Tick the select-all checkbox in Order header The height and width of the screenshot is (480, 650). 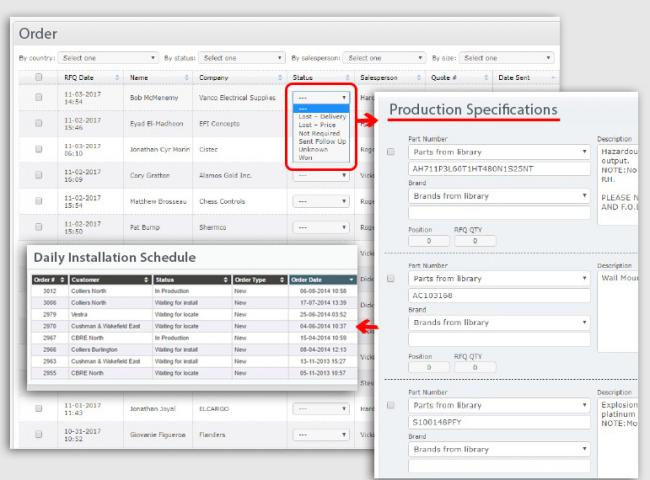(39, 77)
